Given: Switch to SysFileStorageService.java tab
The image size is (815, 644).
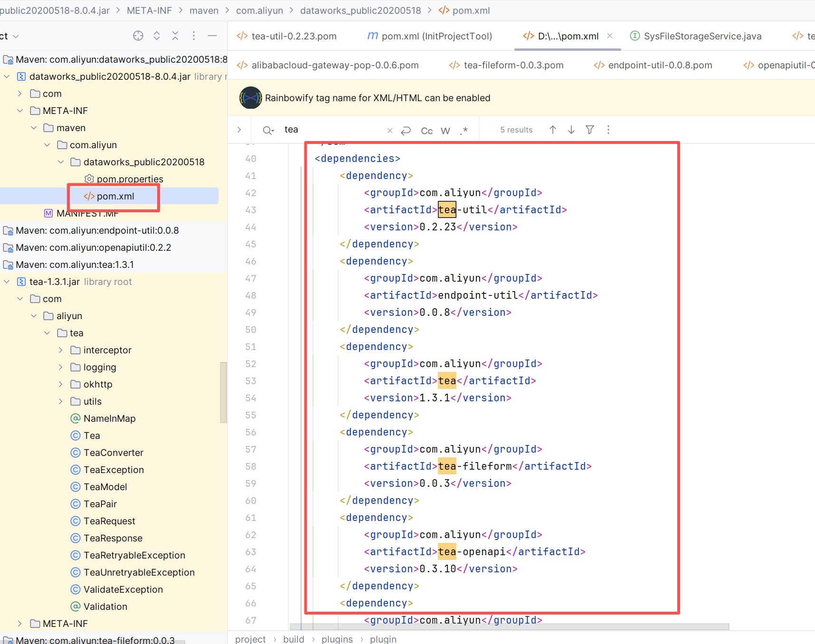Looking at the screenshot, I should [x=696, y=36].
